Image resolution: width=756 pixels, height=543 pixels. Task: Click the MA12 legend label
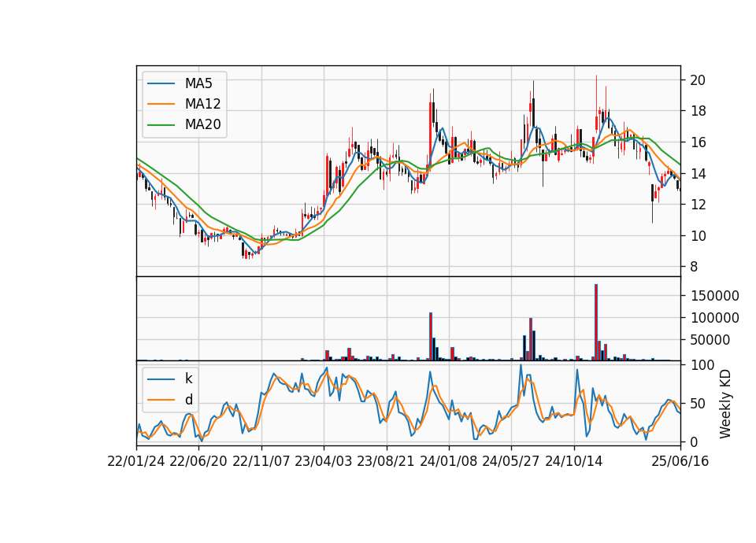[x=202, y=104]
